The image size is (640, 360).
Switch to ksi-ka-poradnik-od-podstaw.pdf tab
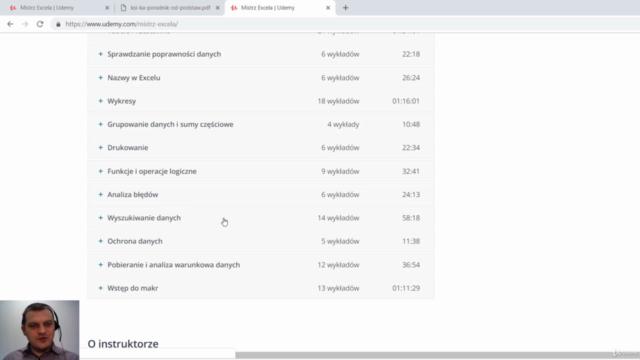pyautogui.click(x=169, y=8)
